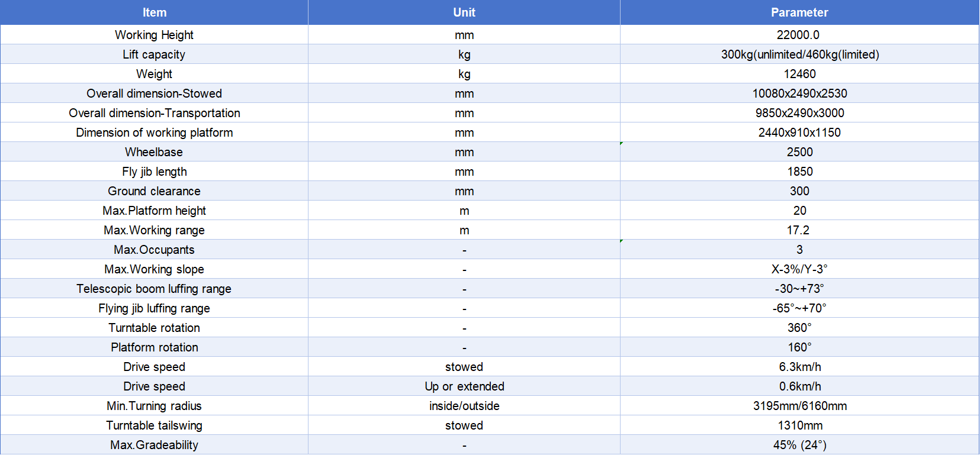This screenshot has width=980, height=455.
Task: Click the Parameter column header
Action: click(799, 12)
